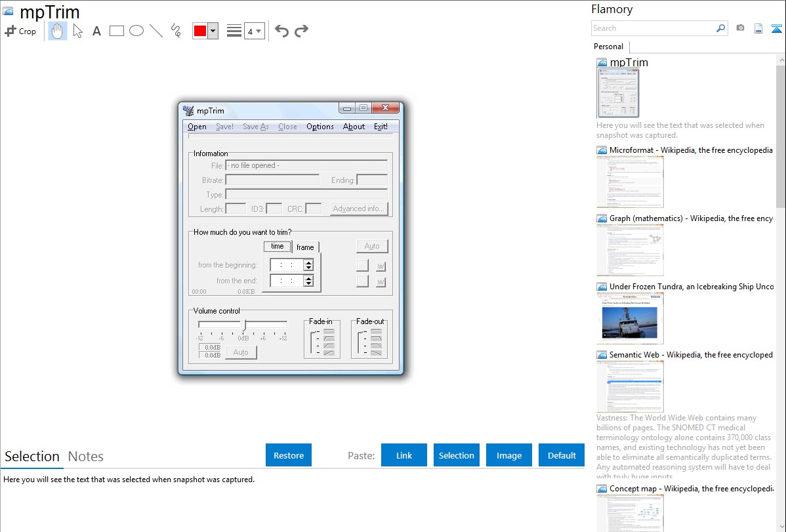Take a new snapshot with camera icon
Viewport: 786px width, 532px height.
[x=740, y=28]
